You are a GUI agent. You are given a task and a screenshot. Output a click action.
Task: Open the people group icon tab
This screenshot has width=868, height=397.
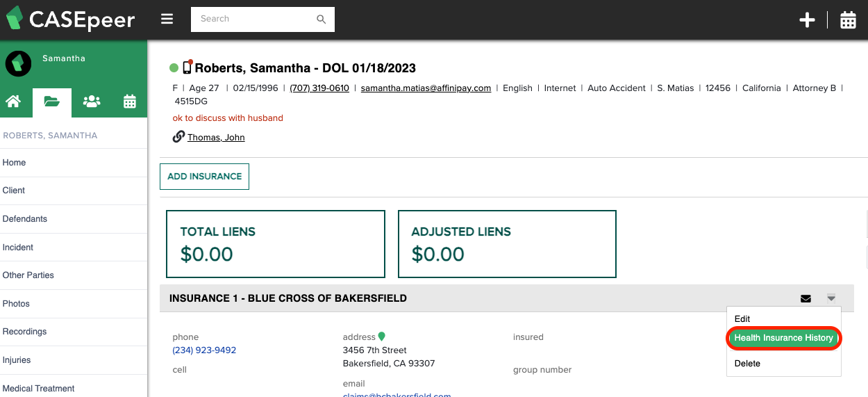click(91, 102)
